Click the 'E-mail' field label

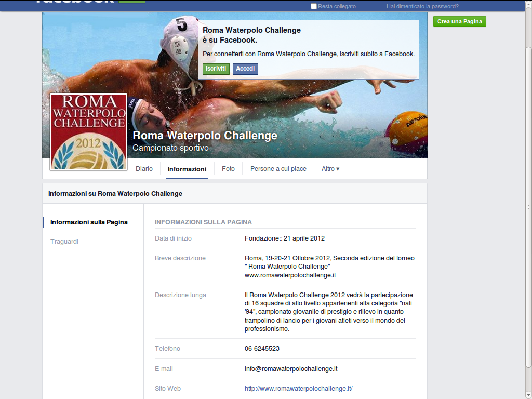164,368
